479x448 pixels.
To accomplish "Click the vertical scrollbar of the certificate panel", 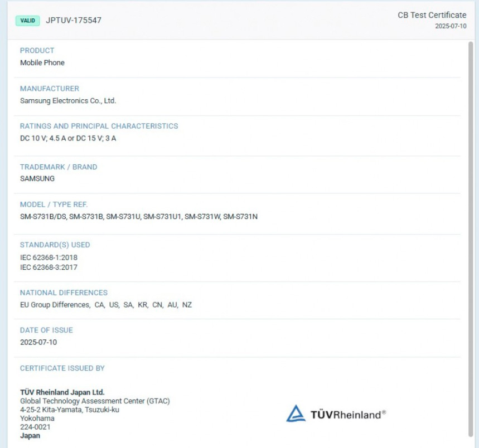I will [x=471, y=239].
